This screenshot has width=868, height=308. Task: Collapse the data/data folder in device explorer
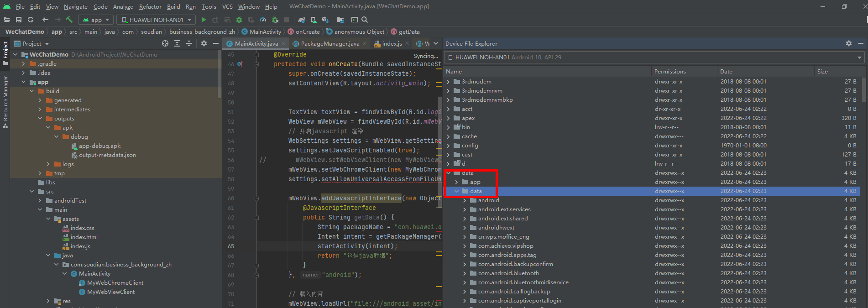tap(456, 191)
